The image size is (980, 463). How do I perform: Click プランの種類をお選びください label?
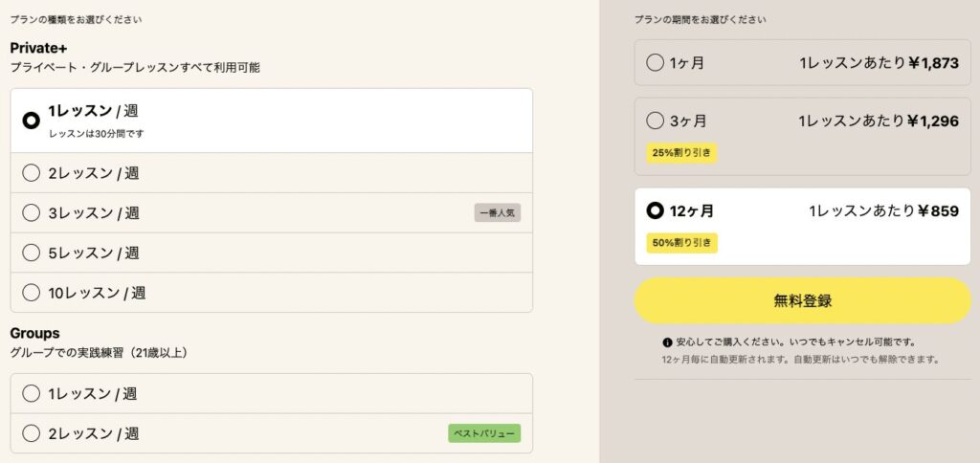click(76, 19)
